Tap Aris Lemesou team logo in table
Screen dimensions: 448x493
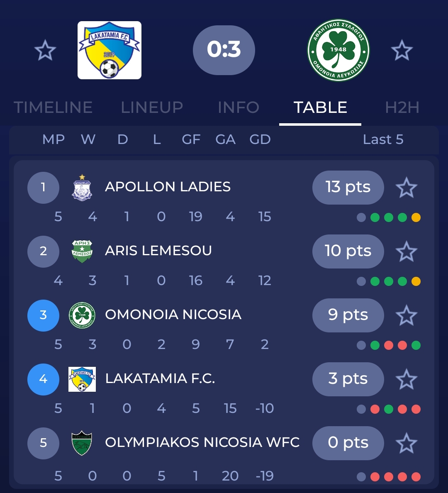tap(82, 251)
